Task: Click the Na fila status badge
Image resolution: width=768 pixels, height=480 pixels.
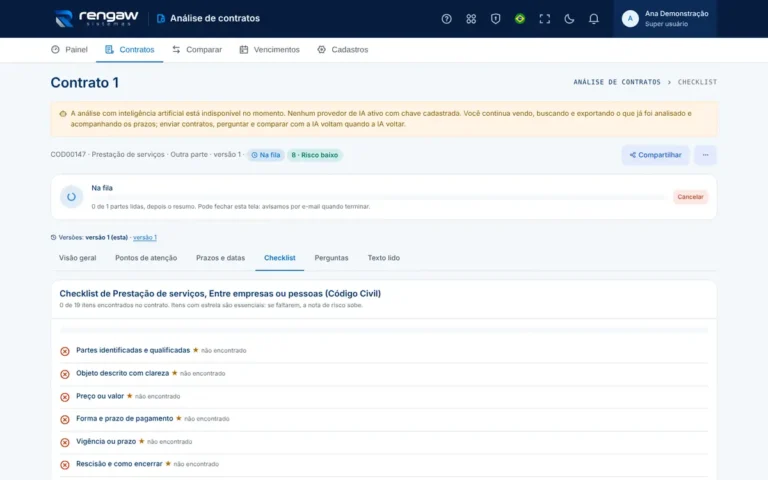Action: tap(265, 155)
